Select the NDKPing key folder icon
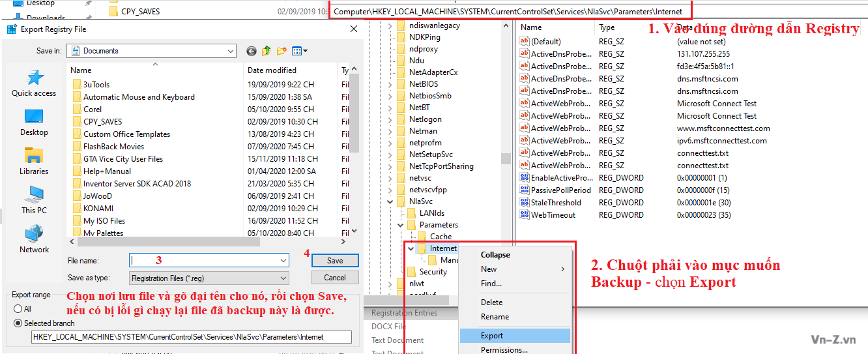868x354 pixels. pos(401,37)
